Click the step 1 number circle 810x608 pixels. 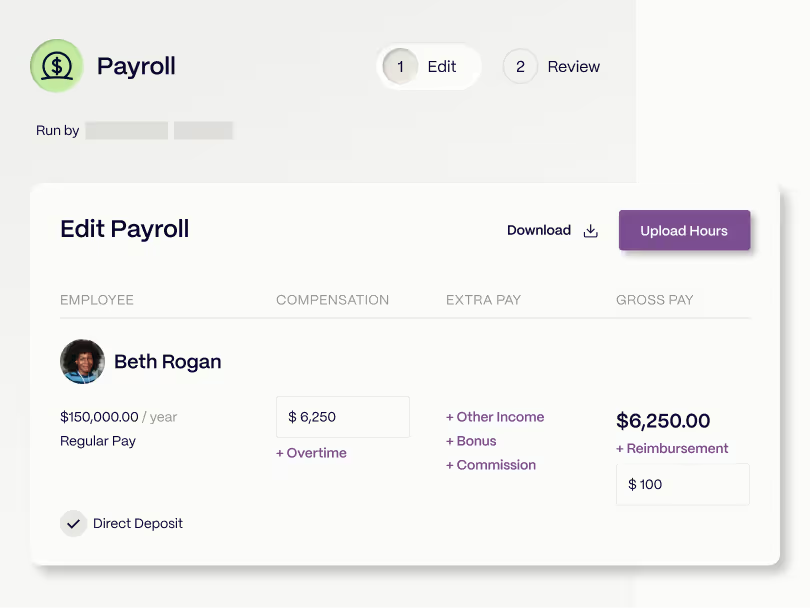[x=400, y=67]
